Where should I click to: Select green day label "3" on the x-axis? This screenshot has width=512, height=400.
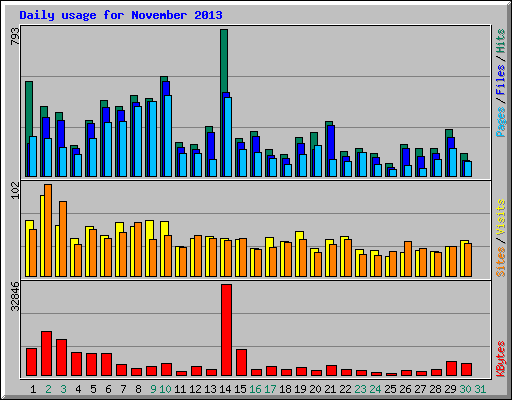(x=63, y=389)
